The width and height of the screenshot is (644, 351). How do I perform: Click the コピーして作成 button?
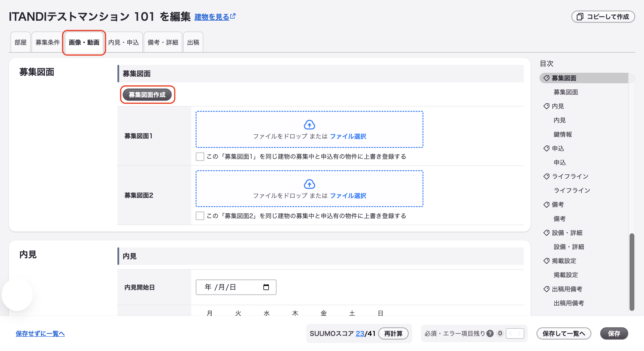[x=603, y=17]
